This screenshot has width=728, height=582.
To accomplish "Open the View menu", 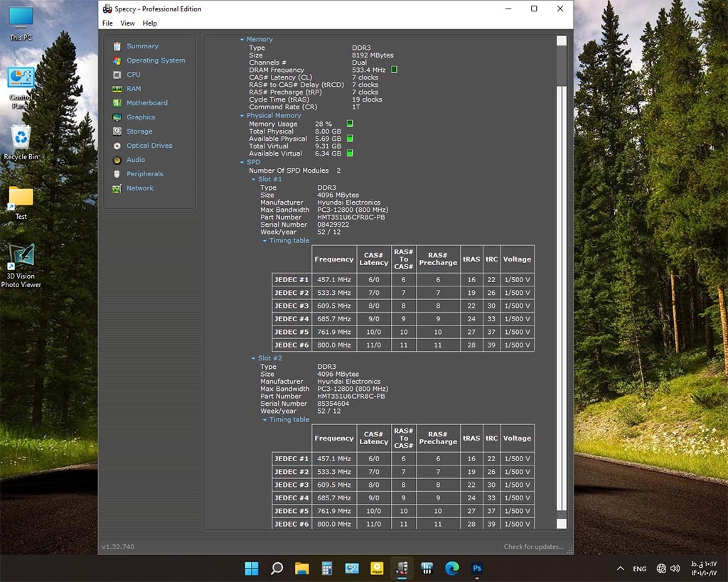I will tap(127, 23).
